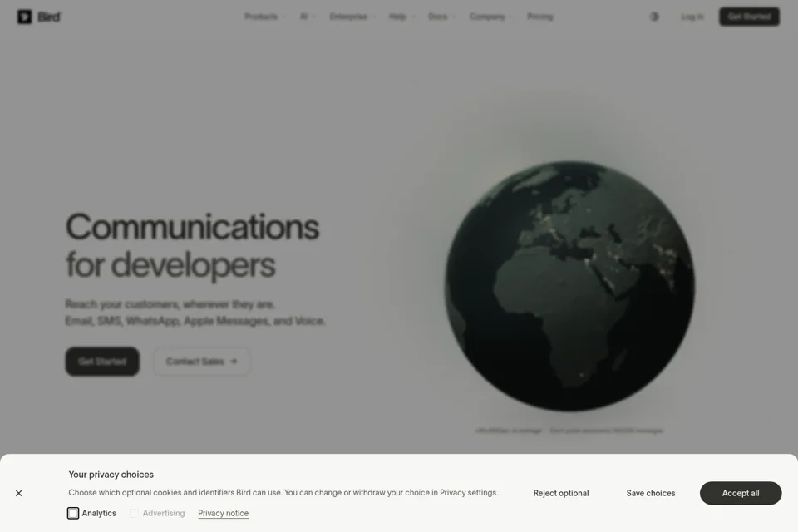This screenshot has width=798, height=532.
Task: Click Get Started in the header
Action: 749,17
